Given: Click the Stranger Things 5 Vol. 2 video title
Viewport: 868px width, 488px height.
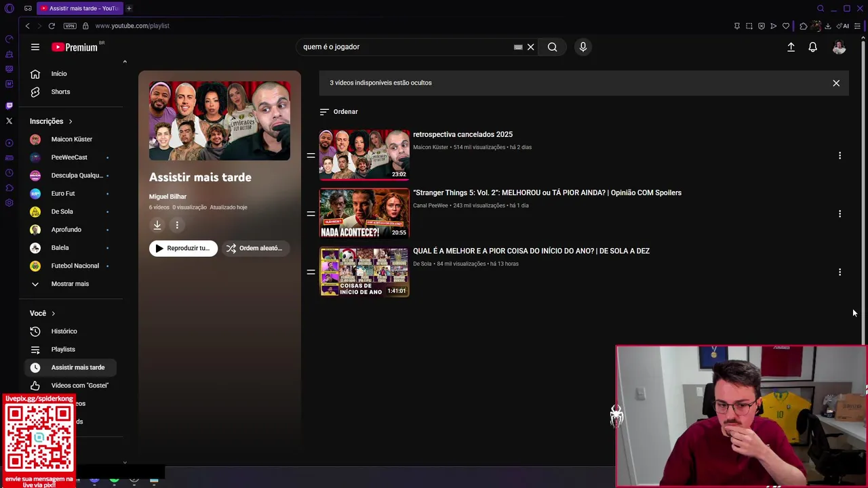Looking at the screenshot, I should (x=547, y=192).
